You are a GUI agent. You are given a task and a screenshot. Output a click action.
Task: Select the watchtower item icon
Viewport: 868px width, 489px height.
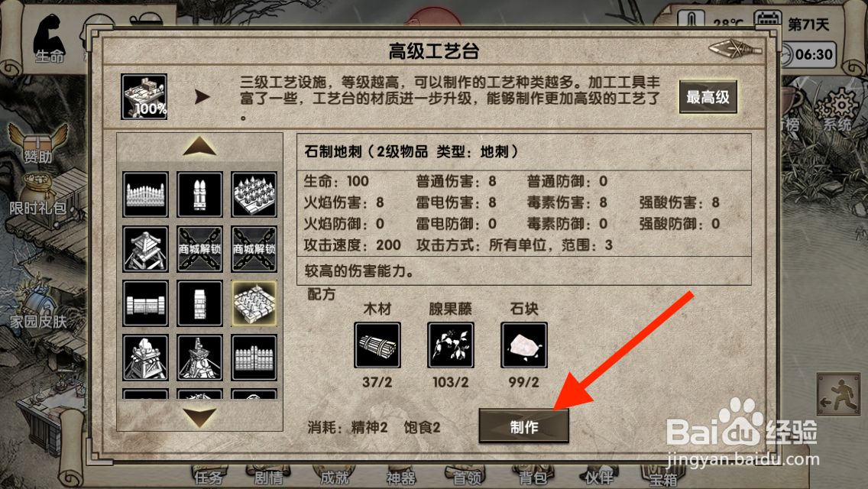click(146, 248)
